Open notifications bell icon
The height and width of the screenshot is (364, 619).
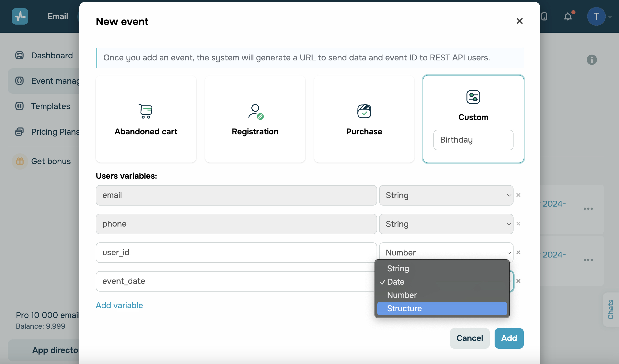[x=568, y=17]
